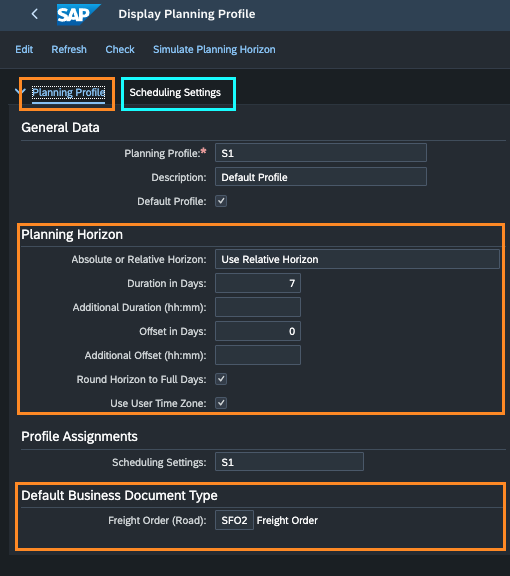Toggle Round Horizon to Full Days checkbox

point(221,379)
